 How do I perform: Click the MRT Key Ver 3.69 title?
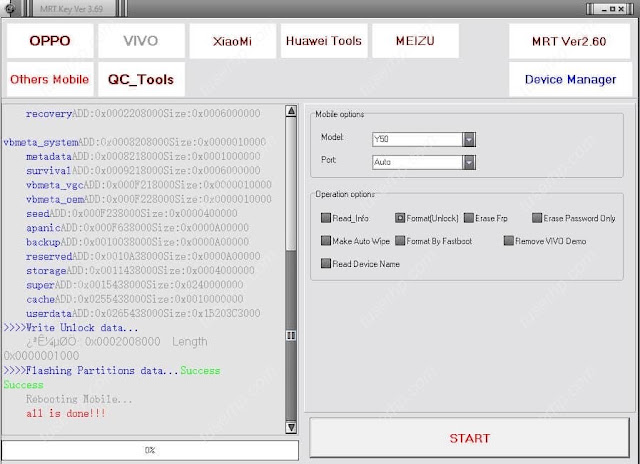71,9
